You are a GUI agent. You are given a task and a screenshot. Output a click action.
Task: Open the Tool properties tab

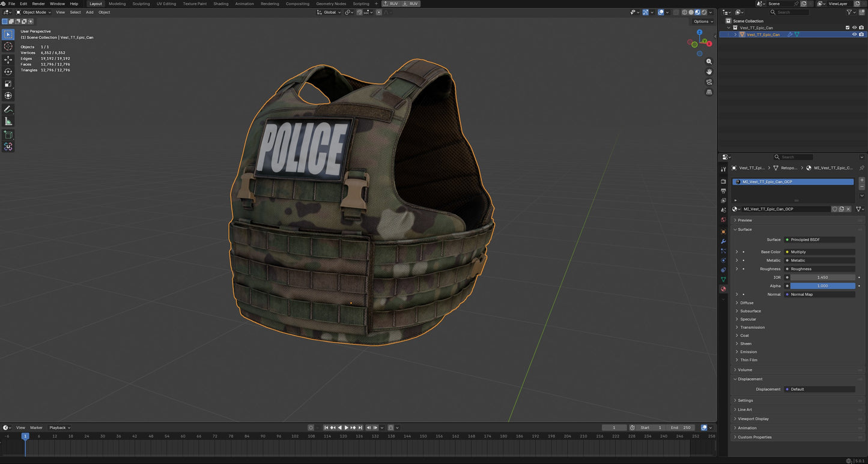(x=723, y=169)
